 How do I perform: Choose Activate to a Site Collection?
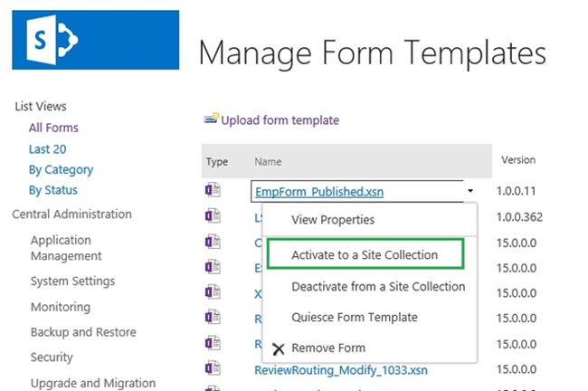click(x=365, y=255)
